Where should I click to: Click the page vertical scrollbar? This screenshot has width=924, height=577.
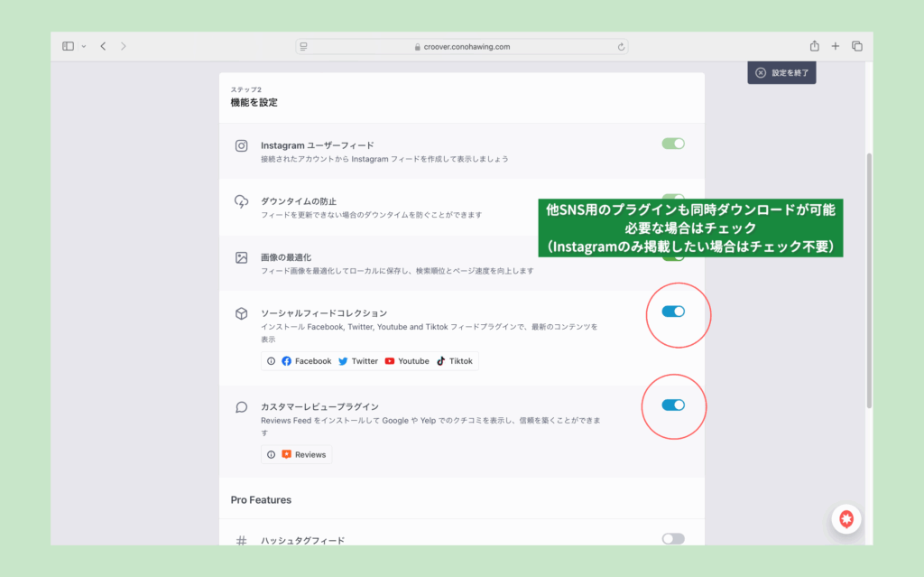click(869, 280)
